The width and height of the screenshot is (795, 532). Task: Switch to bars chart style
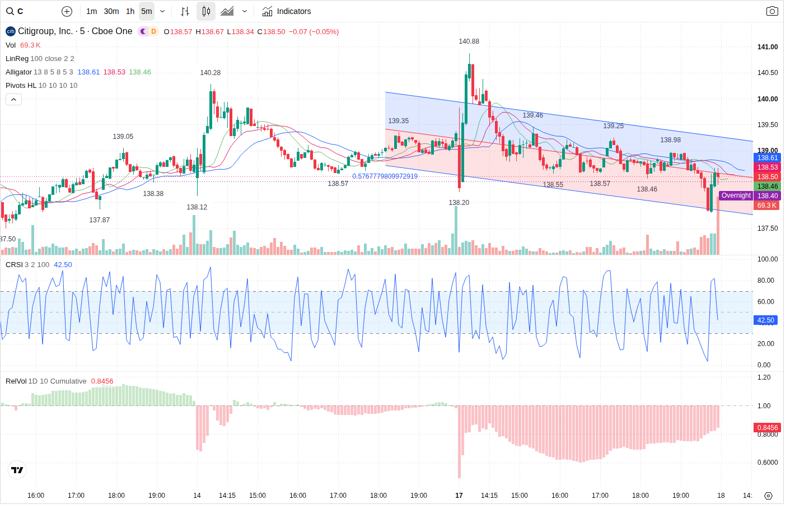pyautogui.click(x=185, y=11)
